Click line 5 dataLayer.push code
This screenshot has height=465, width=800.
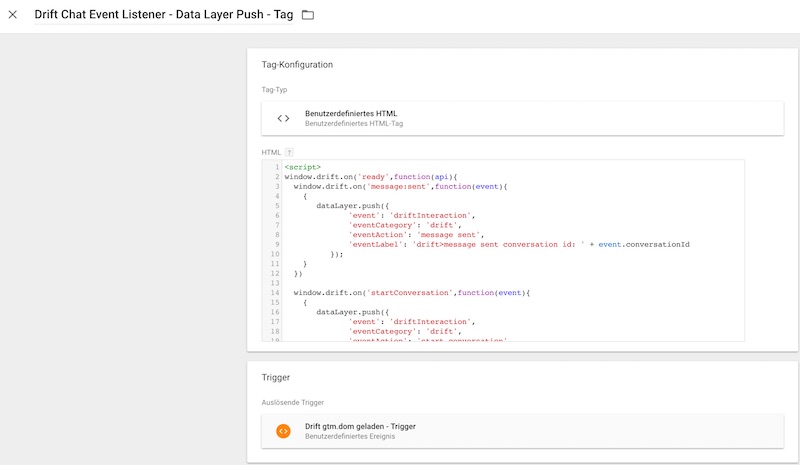click(353, 206)
